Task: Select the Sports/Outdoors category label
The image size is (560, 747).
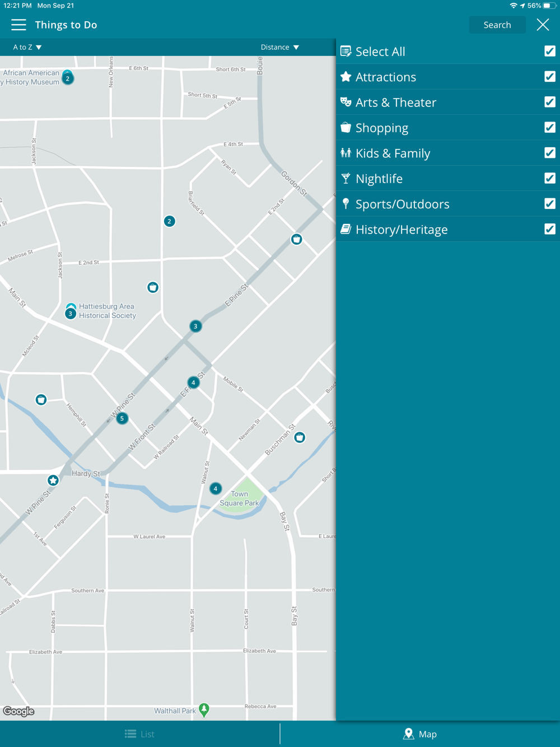Action: point(403,204)
